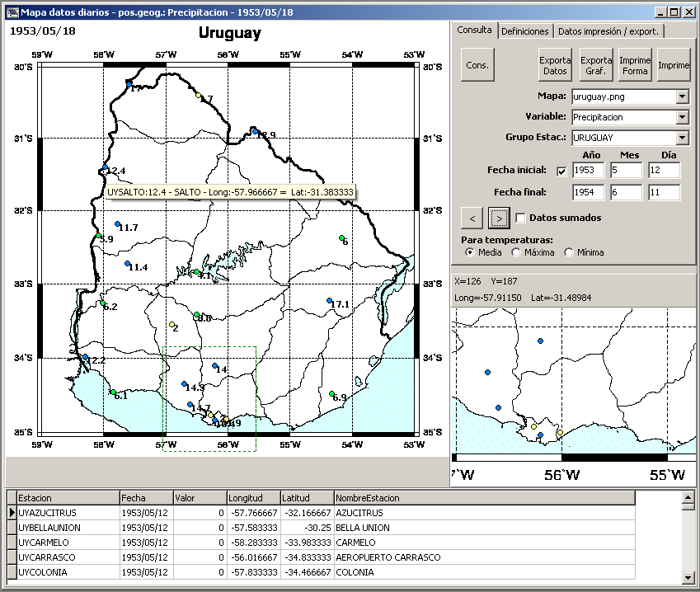Toggle the Fecha inicial checkbox
Screen dimensions: 700x592
pos(561,171)
